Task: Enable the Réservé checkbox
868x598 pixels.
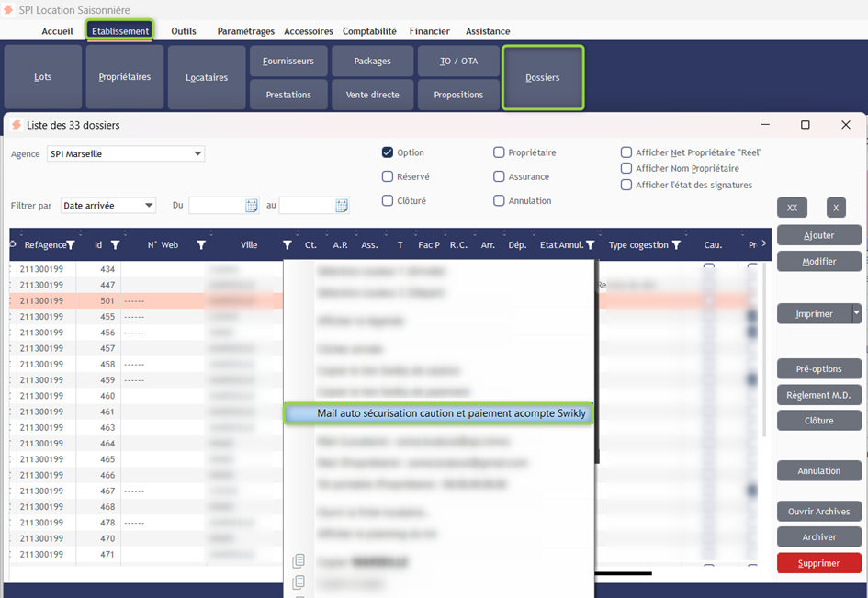Action: [x=388, y=176]
